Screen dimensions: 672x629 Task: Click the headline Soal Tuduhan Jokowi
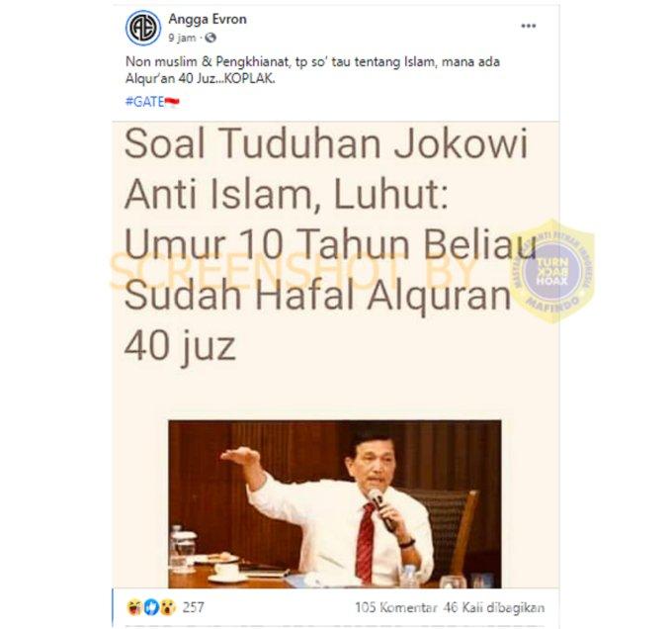point(326,143)
